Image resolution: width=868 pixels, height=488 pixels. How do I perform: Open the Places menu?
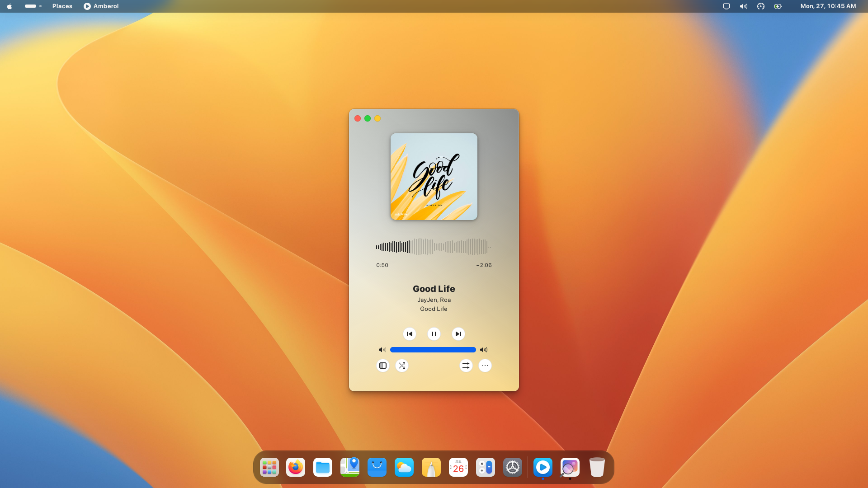[62, 6]
